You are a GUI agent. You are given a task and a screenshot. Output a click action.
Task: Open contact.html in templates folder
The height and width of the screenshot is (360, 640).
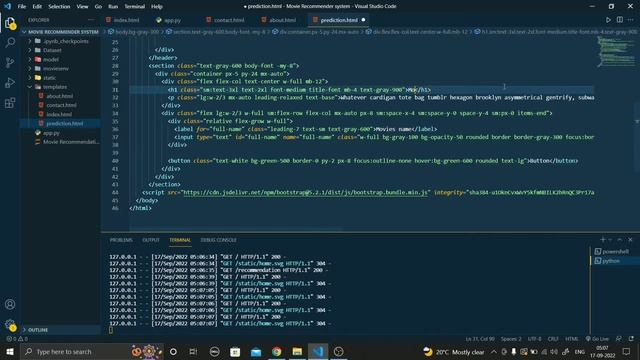61,105
